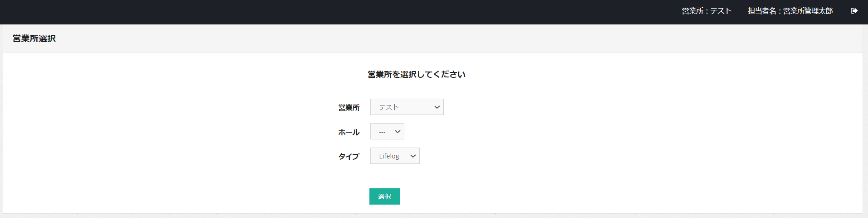Click the 営業所選択 page title
The height and width of the screenshot is (220, 868).
click(34, 38)
